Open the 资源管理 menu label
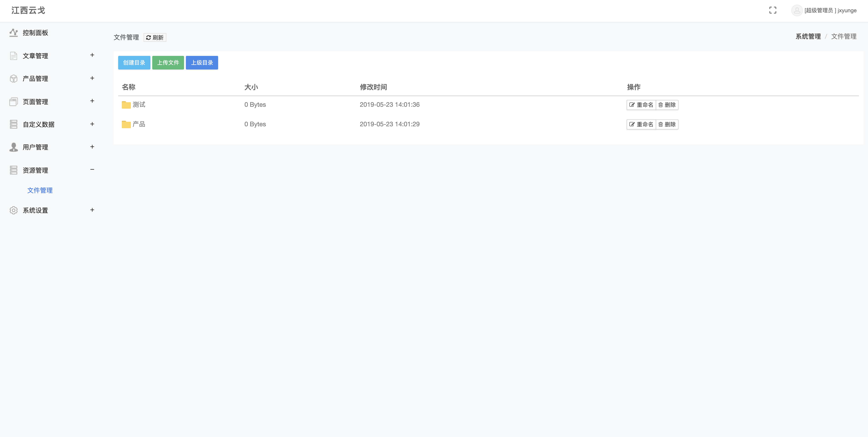868x437 pixels. 35,171
